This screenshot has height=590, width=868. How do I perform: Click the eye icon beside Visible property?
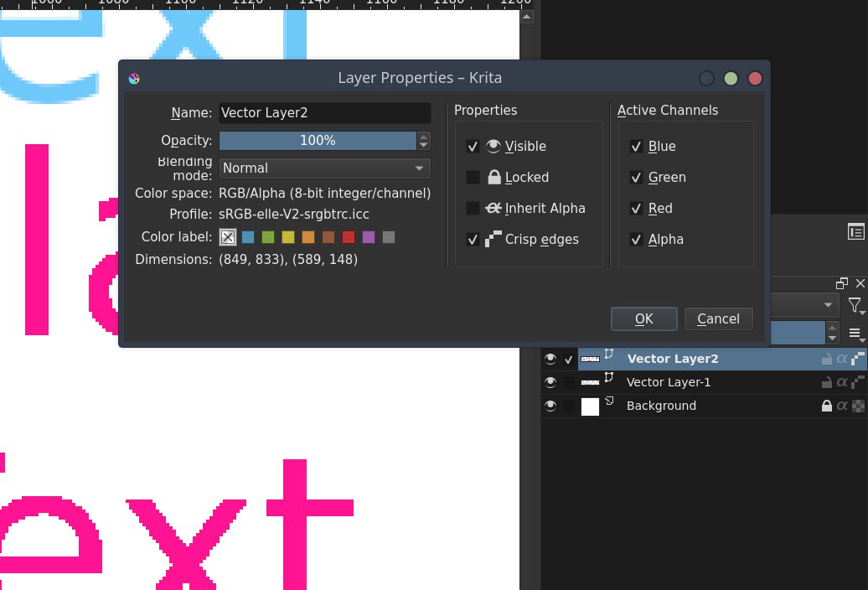[493, 146]
